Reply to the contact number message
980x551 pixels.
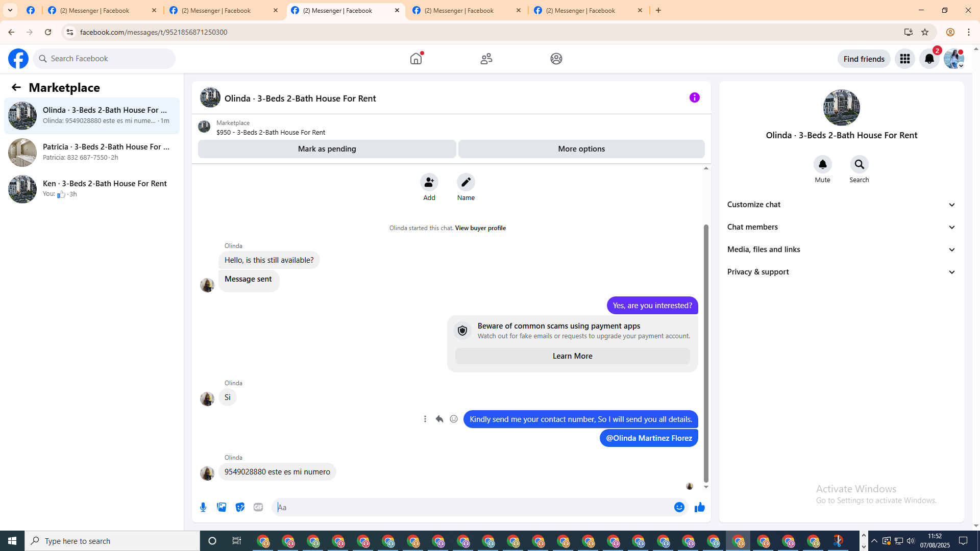tap(439, 419)
